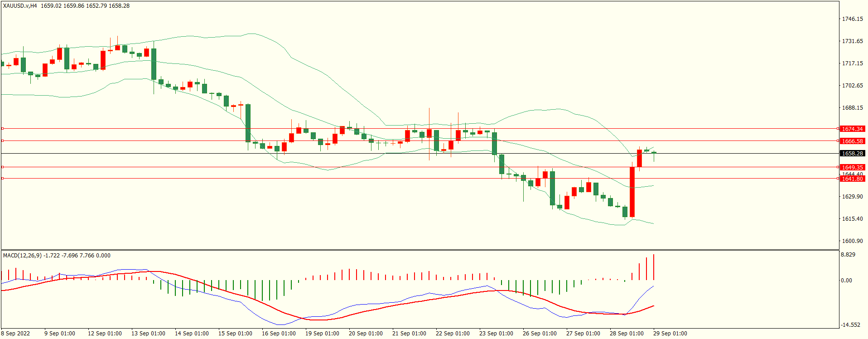The width and height of the screenshot is (868, 339).
Task: Grab left handle of 1641.80 horizontal line
Action: pyautogui.click(x=2, y=179)
